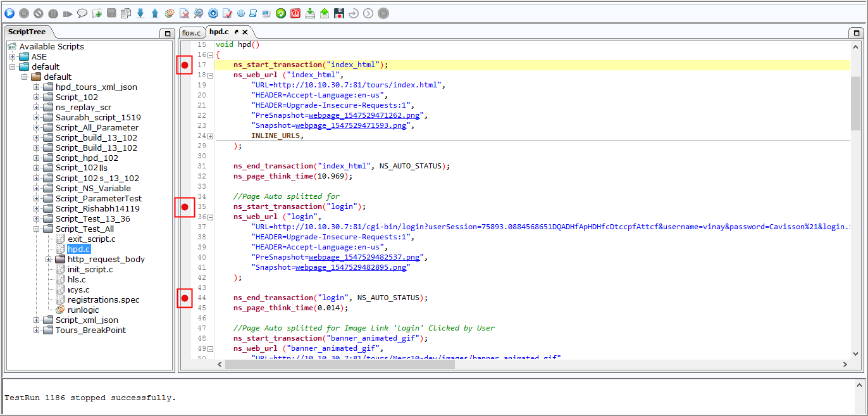868x416 pixels.
Task: Select the runlogic item
Action: pos(83,310)
